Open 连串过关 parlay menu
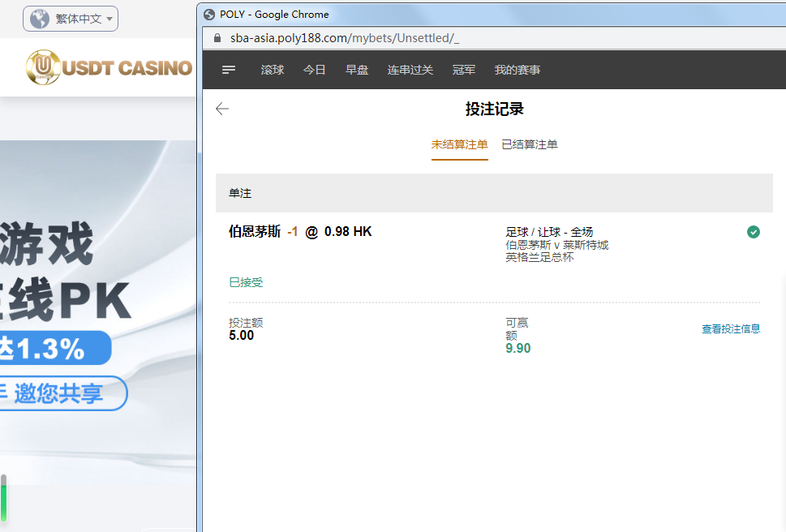This screenshot has height=532, width=786. pos(410,71)
